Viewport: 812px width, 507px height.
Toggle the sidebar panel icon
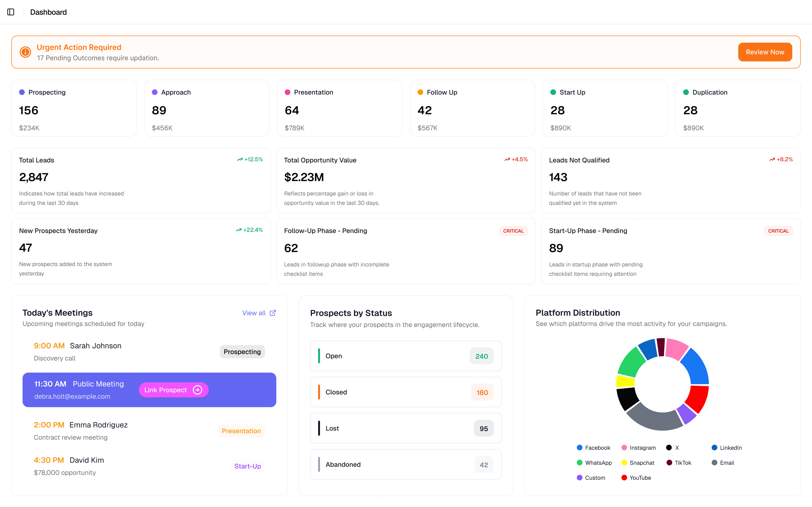11,12
